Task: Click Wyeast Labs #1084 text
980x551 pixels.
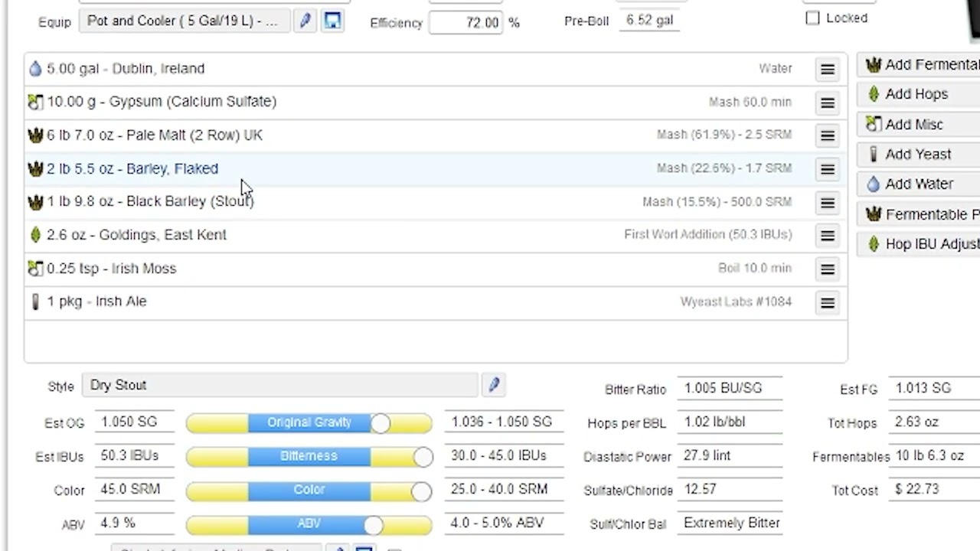Action: click(736, 302)
